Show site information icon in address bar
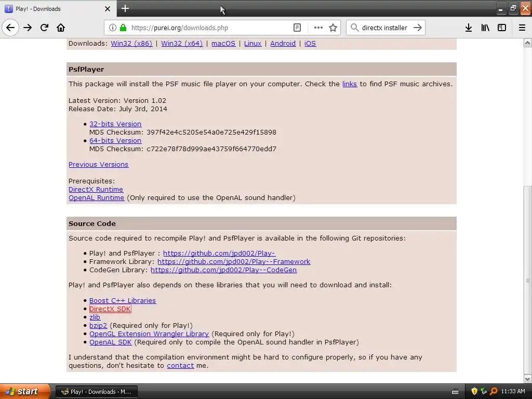The height and width of the screenshot is (399, 532). pos(113,28)
